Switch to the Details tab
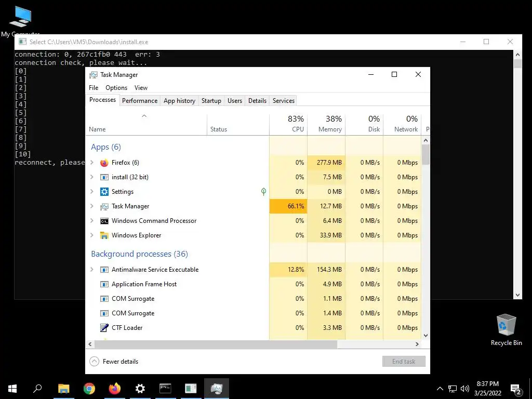This screenshot has height=399, width=532. (x=258, y=101)
